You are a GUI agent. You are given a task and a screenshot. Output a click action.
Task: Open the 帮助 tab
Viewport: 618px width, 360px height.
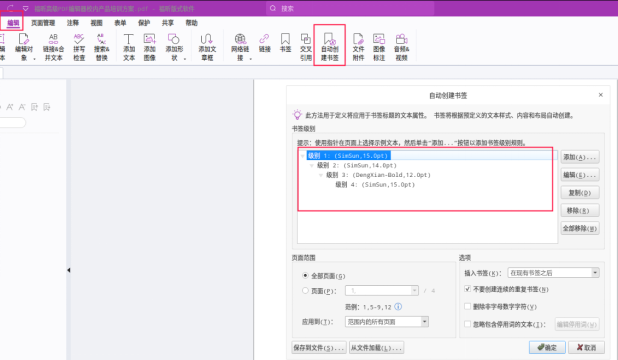tap(192, 23)
